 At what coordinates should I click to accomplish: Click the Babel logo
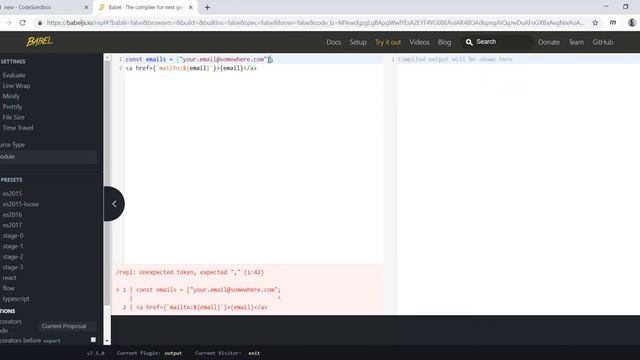[x=39, y=41]
